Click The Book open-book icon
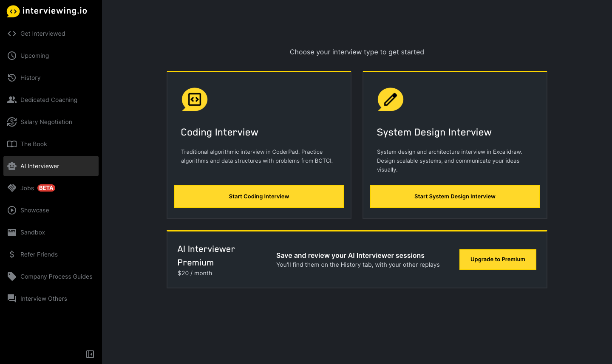Viewport: 612px width, 364px height. 12,144
